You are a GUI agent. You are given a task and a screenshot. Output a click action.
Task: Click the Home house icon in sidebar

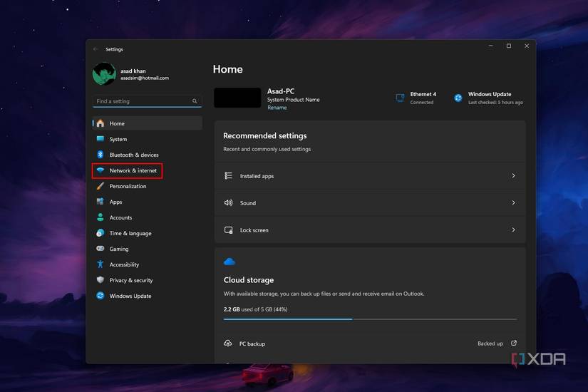[x=100, y=123]
